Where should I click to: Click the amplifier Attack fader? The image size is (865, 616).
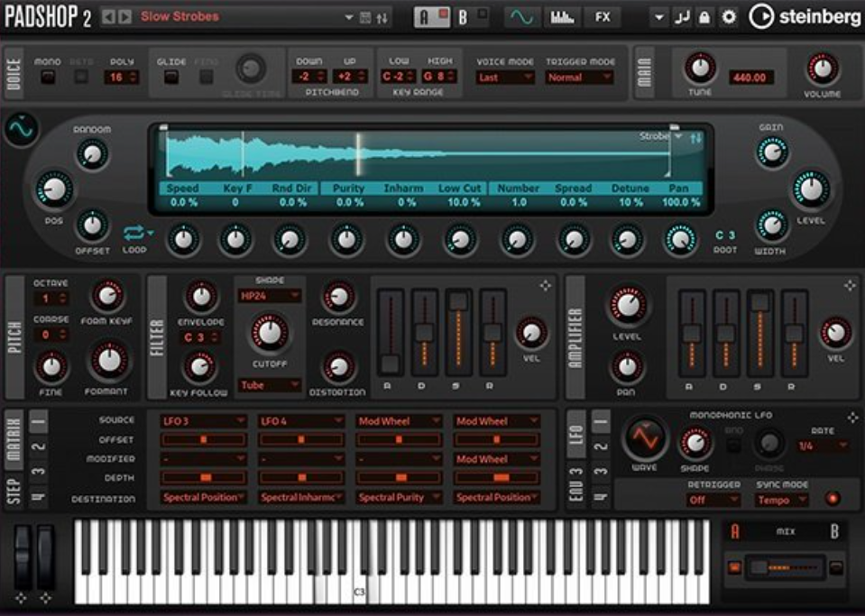coord(692,333)
